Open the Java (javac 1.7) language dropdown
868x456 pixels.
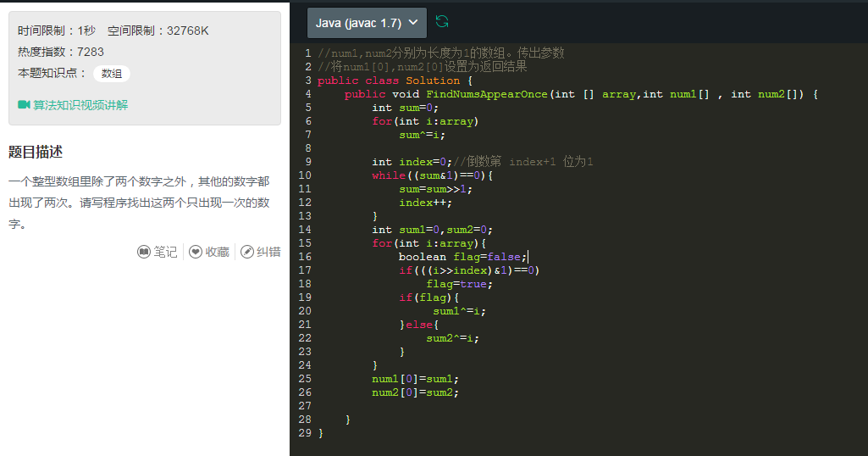(x=367, y=23)
